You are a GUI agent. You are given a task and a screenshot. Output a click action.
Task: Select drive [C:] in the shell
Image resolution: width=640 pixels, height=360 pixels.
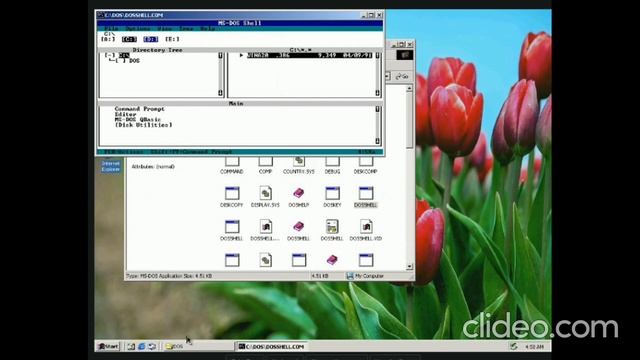[129, 39]
